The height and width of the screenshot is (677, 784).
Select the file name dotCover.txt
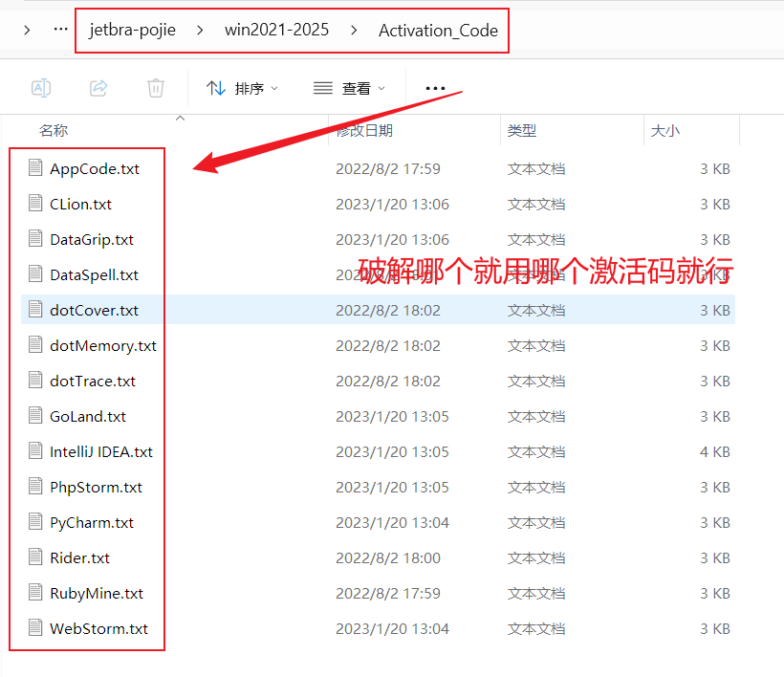pos(94,311)
